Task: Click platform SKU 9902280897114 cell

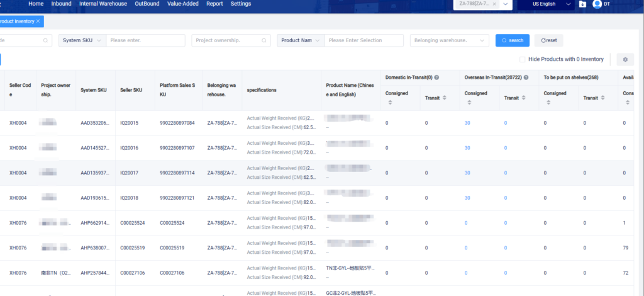Action: click(177, 173)
